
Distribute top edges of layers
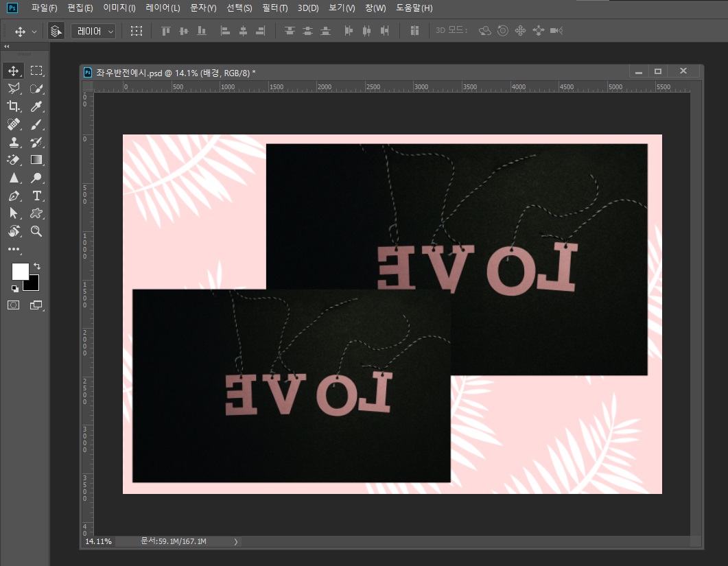tap(290, 31)
